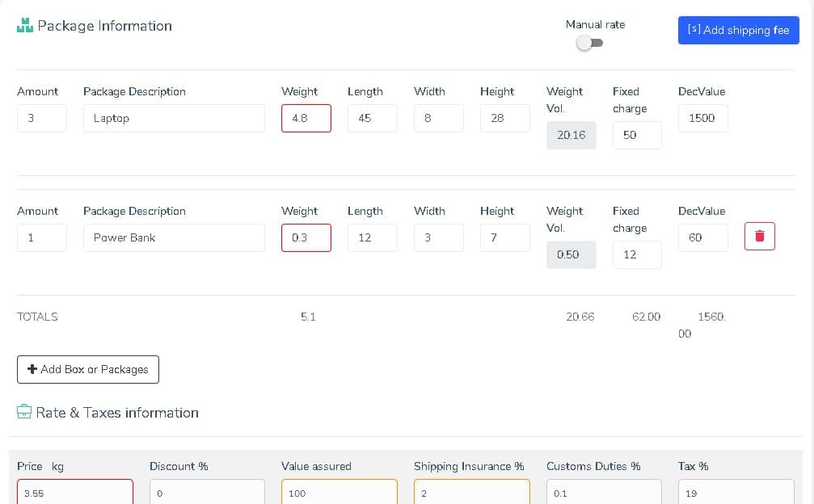814x504 pixels.
Task: Focus the Power Bank weight field
Action: (x=306, y=237)
